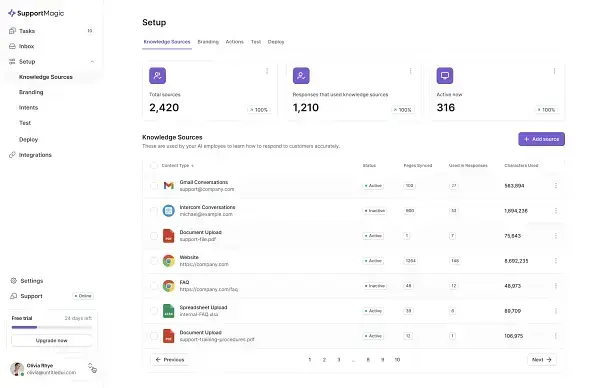Open the Intercom Conversations icon

click(x=169, y=210)
